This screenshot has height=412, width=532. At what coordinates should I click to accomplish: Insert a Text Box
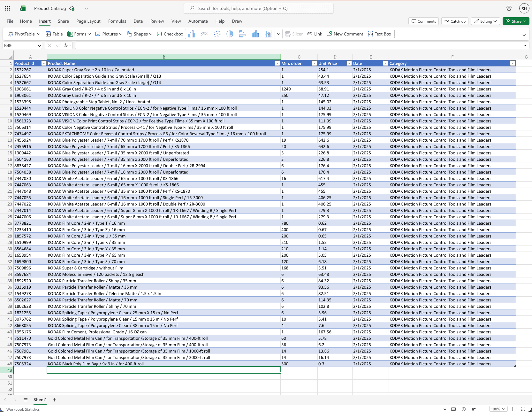coord(379,34)
